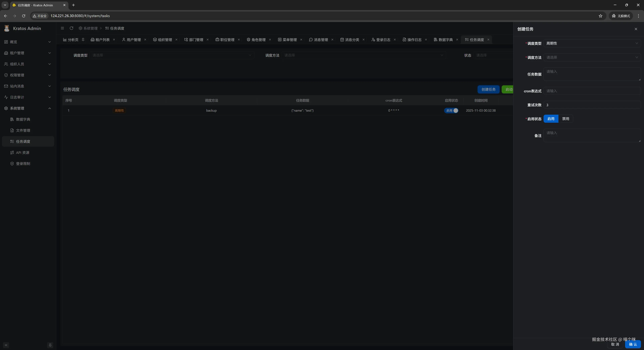Click the sidebar pin icon at the bottom
Viewport: 644px width, 350px height.
click(50, 345)
